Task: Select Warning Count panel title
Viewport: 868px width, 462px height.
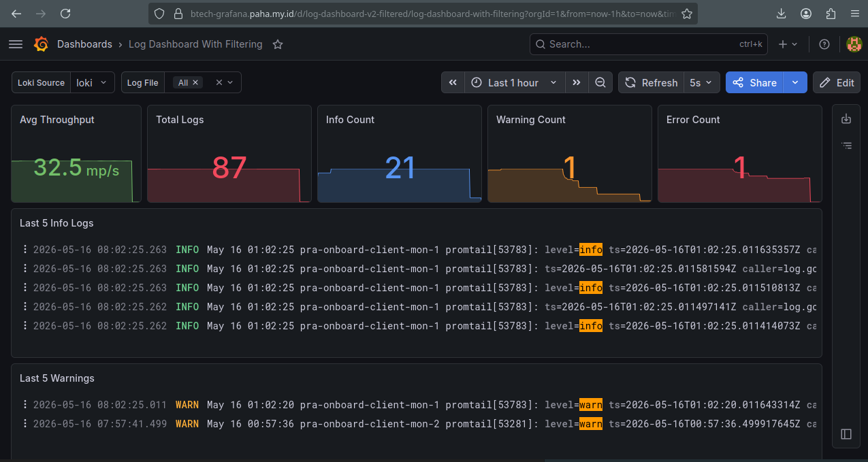Action: (x=531, y=120)
